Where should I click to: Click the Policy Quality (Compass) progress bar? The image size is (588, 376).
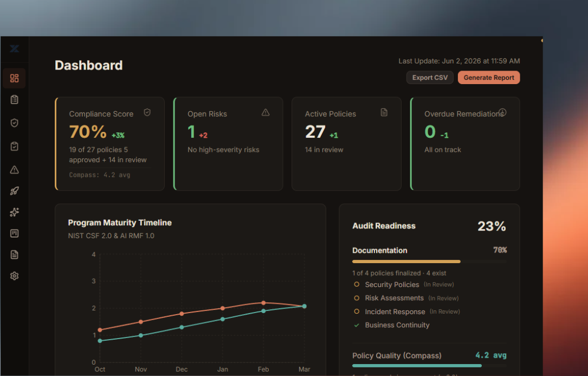pos(429,366)
